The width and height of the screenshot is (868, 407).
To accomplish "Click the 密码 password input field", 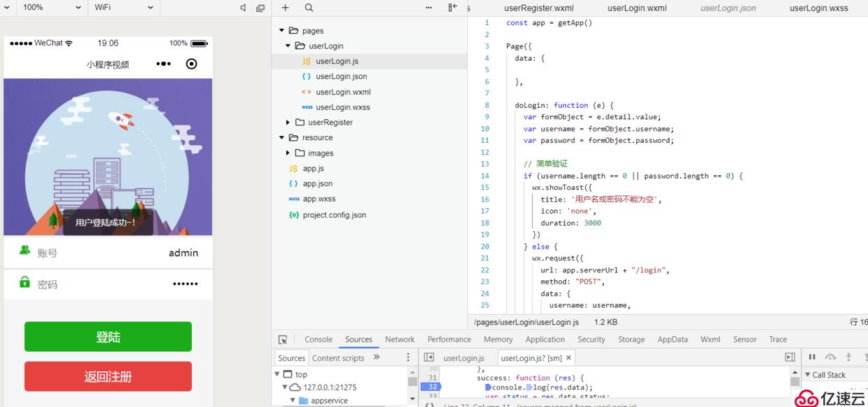I will pyautogui.click(x=108, y=284).
